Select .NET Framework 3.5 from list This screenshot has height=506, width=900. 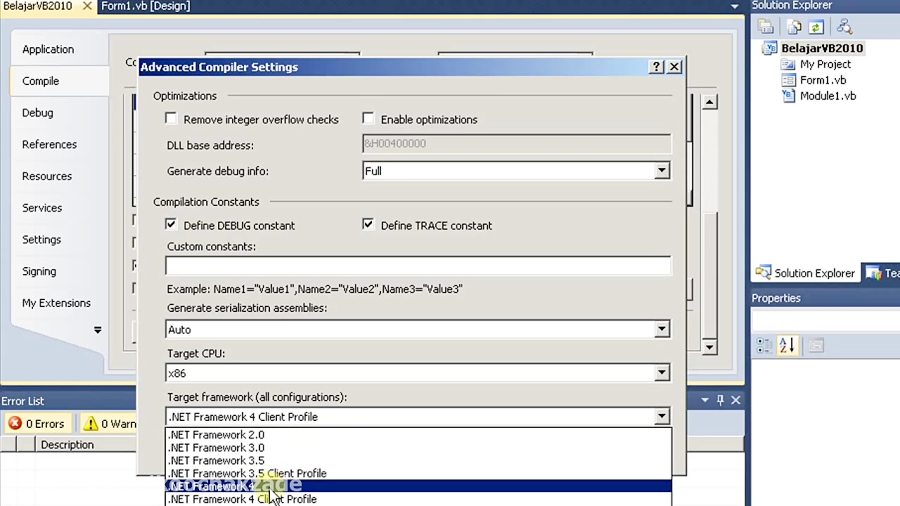pyautogui.click(x=418, y=460)
